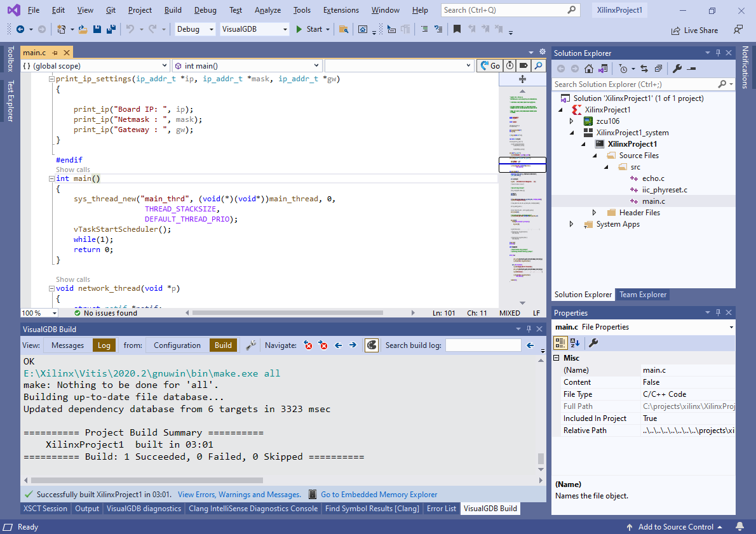Click the build log horizontal scrollbar
756x534 pixels.
pyautogui.click(x=147, y=481)
